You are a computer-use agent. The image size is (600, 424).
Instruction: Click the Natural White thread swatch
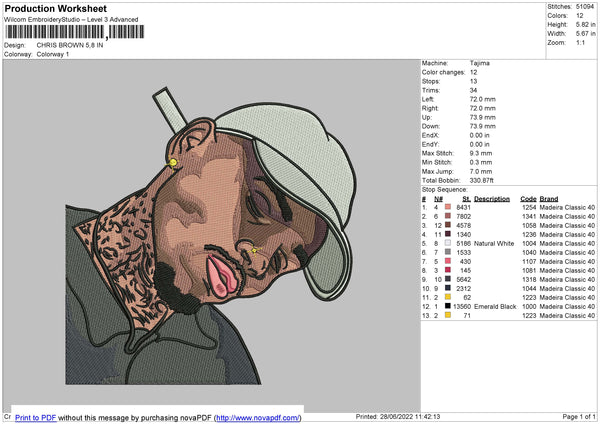pyautogui.click(x=448, y=243)
